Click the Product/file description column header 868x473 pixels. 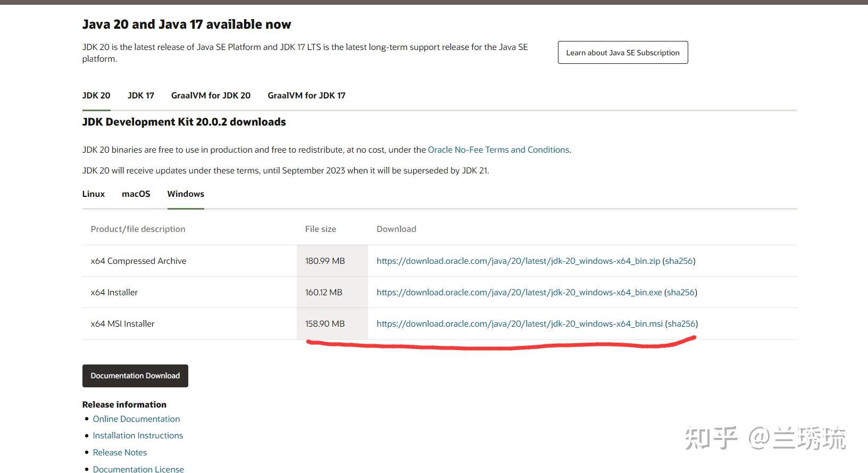(138, 229)
